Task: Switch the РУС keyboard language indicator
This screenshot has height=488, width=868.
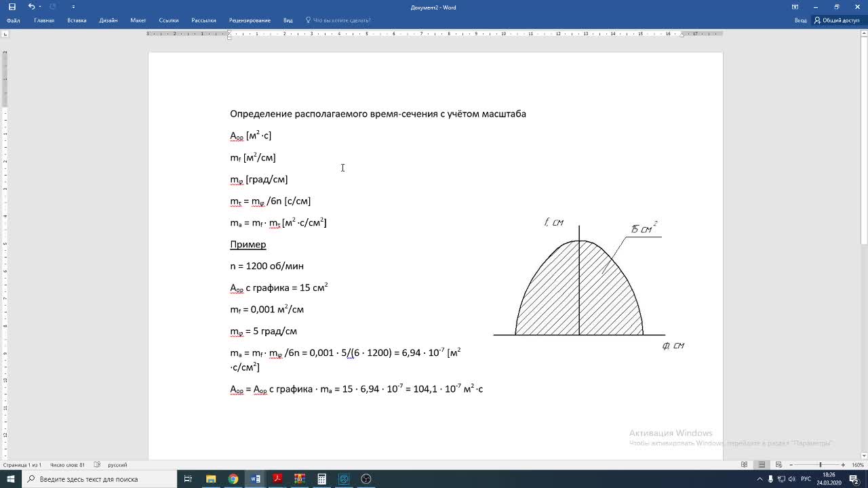Action: pos(806,479)
